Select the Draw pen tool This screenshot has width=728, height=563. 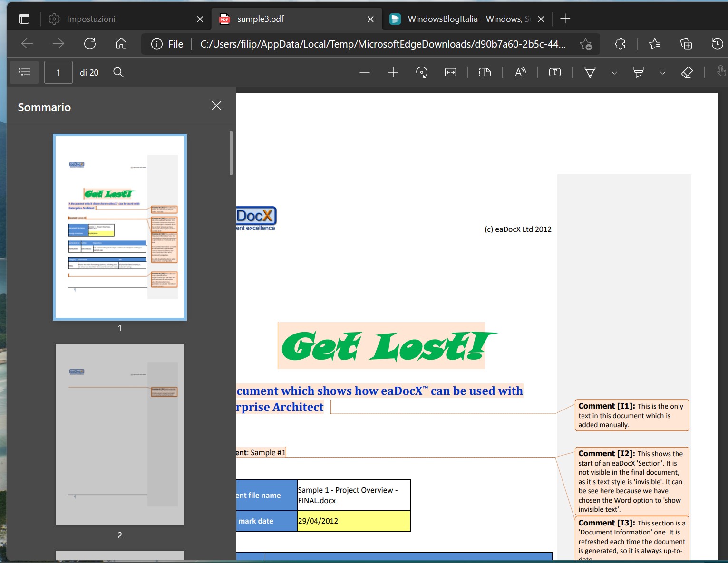(x=590, y=72)
